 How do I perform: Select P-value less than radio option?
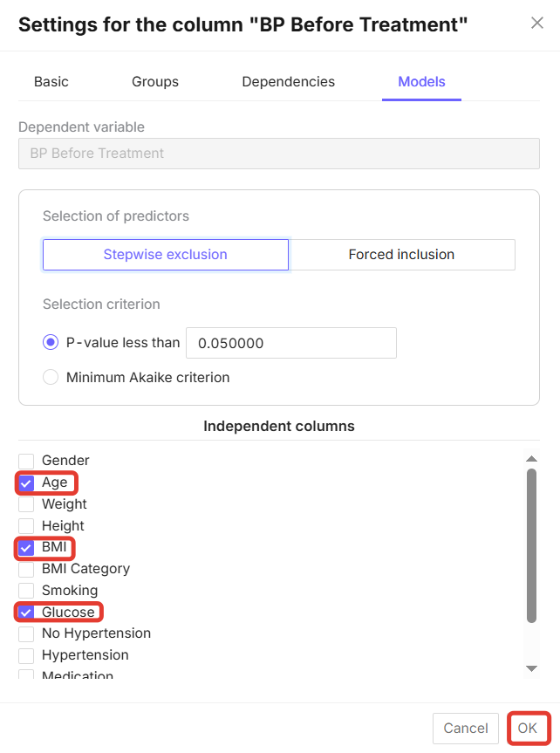coord(51,343)
